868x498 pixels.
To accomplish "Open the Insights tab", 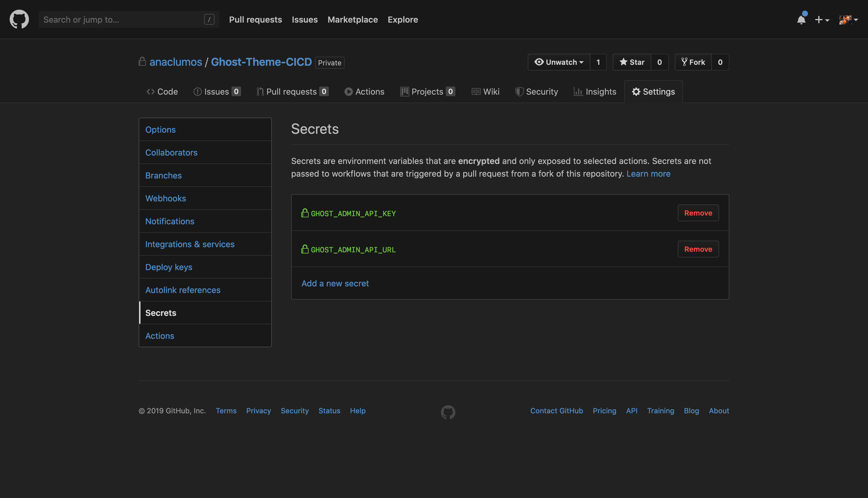I will [x=595, y=92].
